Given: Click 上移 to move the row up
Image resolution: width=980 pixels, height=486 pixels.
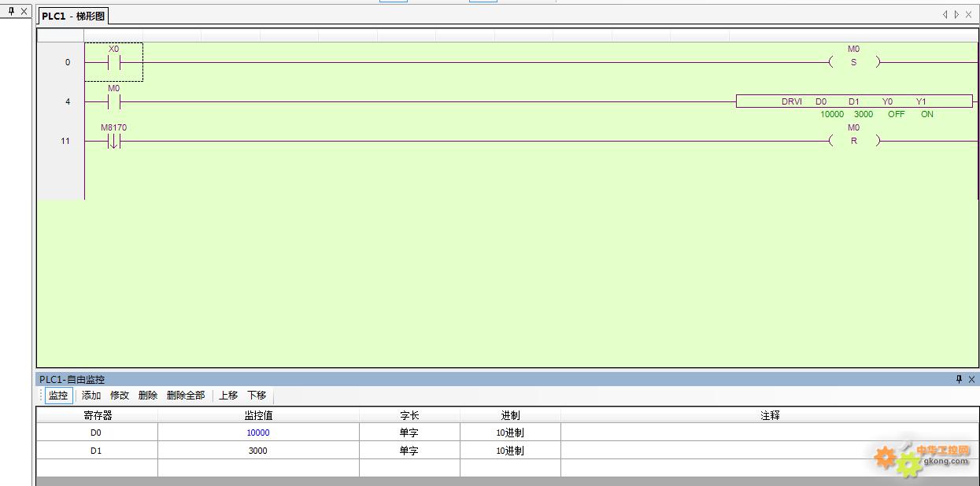Looking at the screenshot, I should pyautogui.click(x=228, y=396).
